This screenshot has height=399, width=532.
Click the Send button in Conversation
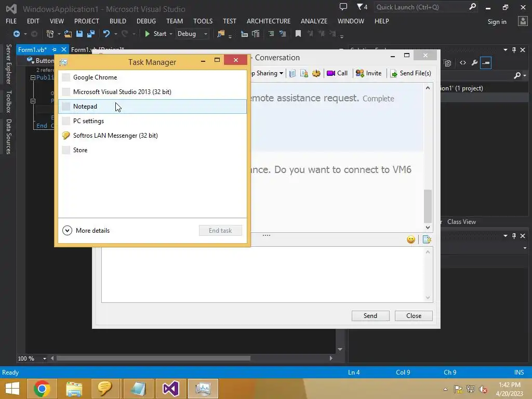point(370,315)
